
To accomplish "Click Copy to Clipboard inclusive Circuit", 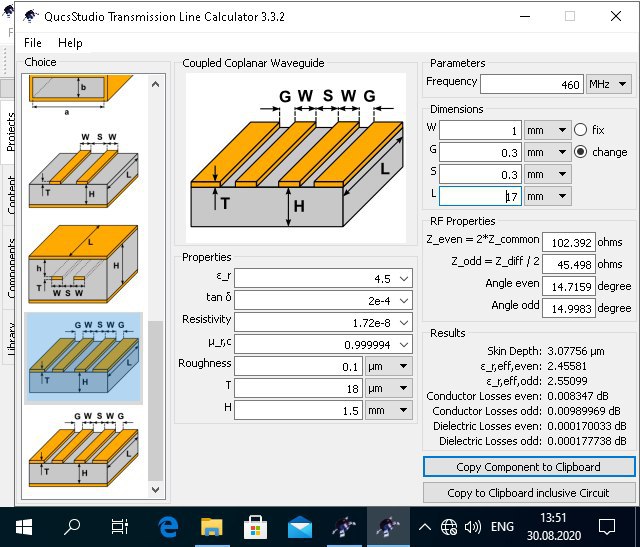I will (x=529, y=493).
